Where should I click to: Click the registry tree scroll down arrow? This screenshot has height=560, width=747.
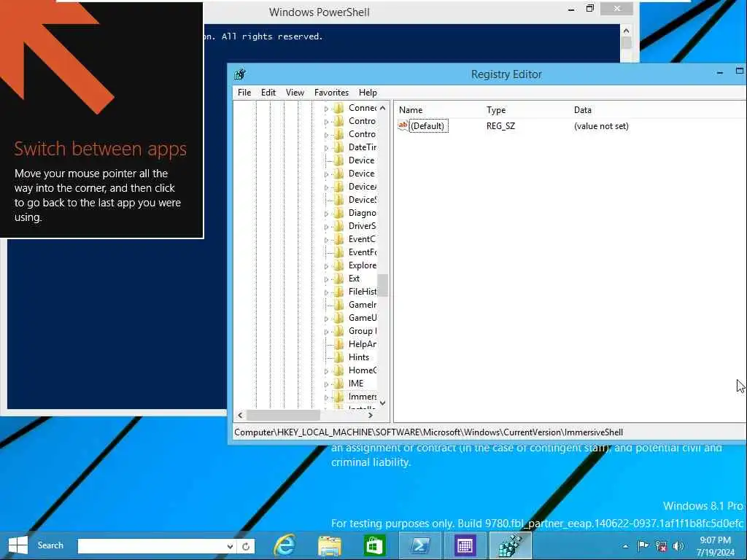(x=382, y=402)
